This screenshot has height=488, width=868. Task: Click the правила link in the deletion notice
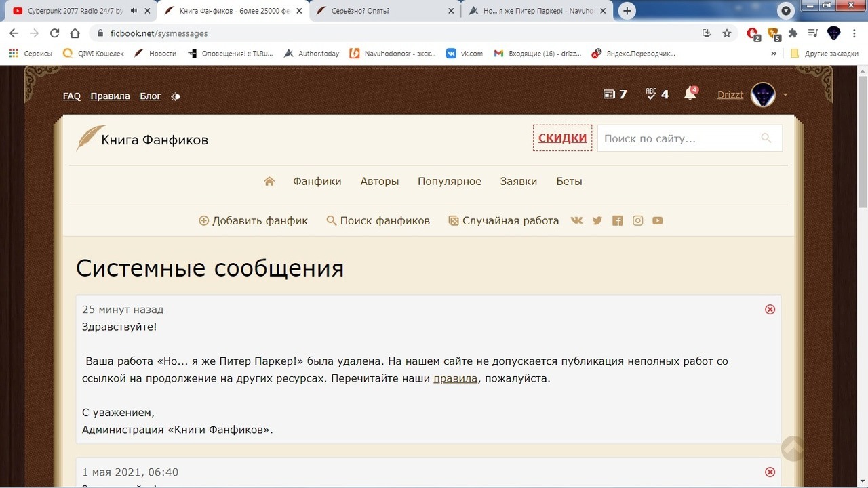[x=454, y=378]
